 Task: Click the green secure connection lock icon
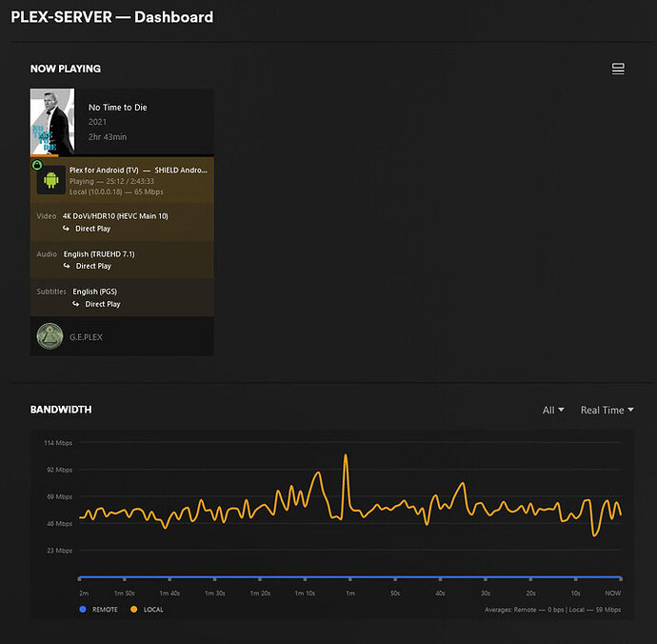point(37,165)
